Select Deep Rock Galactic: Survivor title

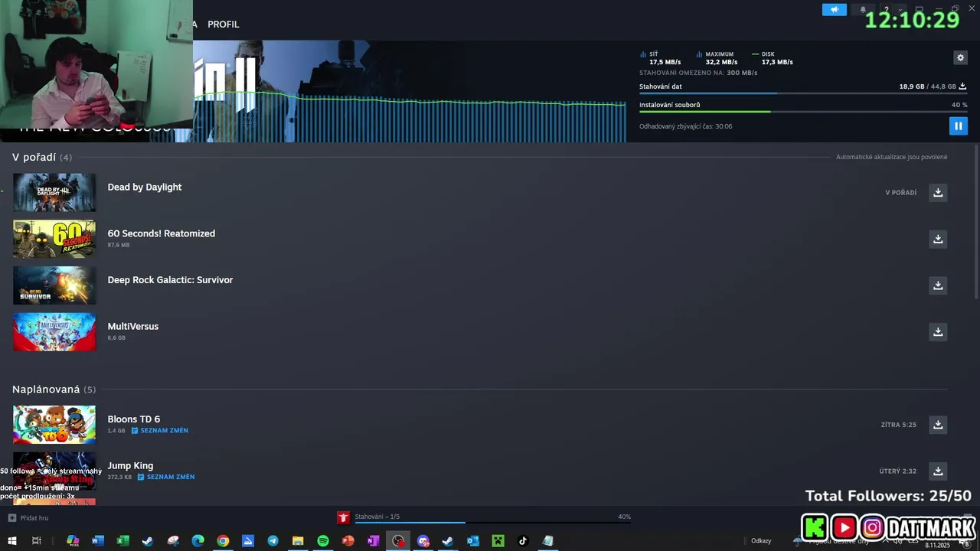170,280
